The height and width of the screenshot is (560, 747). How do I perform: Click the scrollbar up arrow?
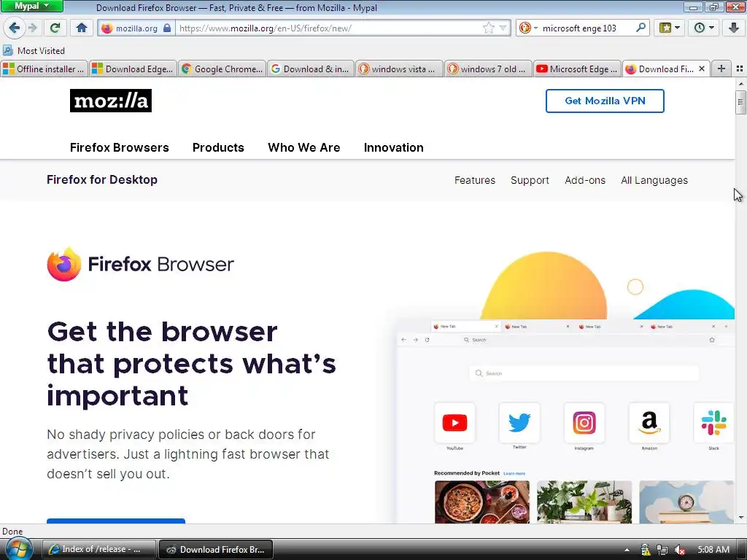click(741, 84)
